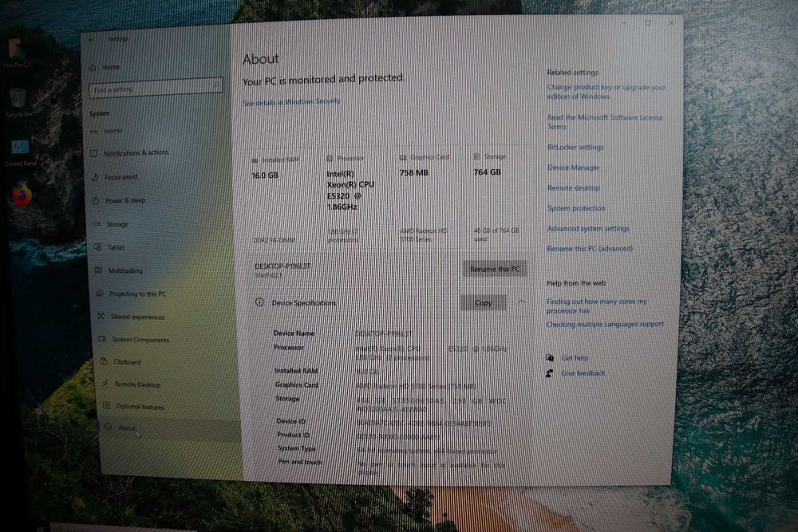The width and height of the screenshot is (798, 532).
Task: Click Give feedback link
Action: coord(583,373)
